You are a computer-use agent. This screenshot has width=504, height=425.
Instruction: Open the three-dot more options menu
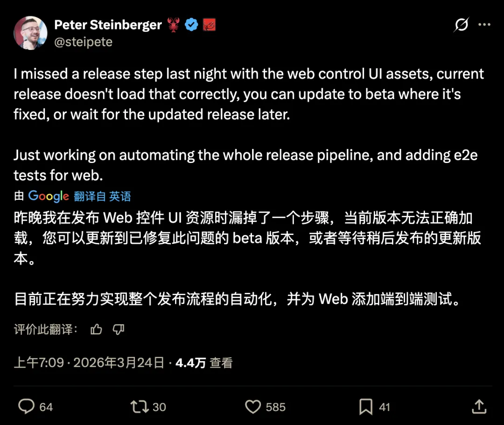484,24
